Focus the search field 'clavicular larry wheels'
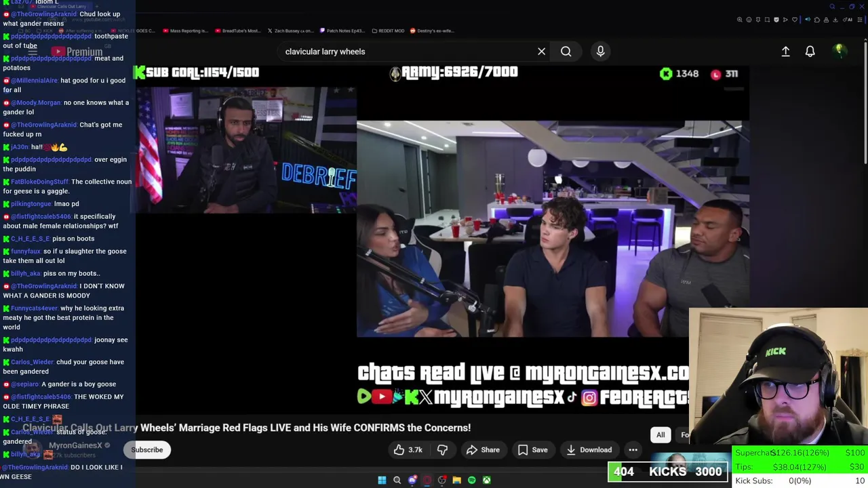 pyautogui.click(x=407, y=52)
